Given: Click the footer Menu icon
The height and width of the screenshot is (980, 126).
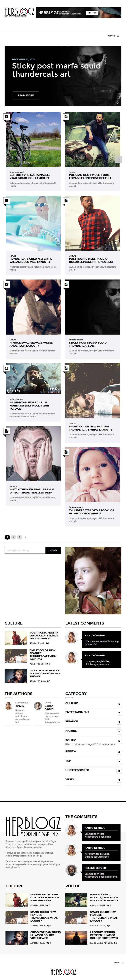Looking at the screenshot, I should [123, 962].
